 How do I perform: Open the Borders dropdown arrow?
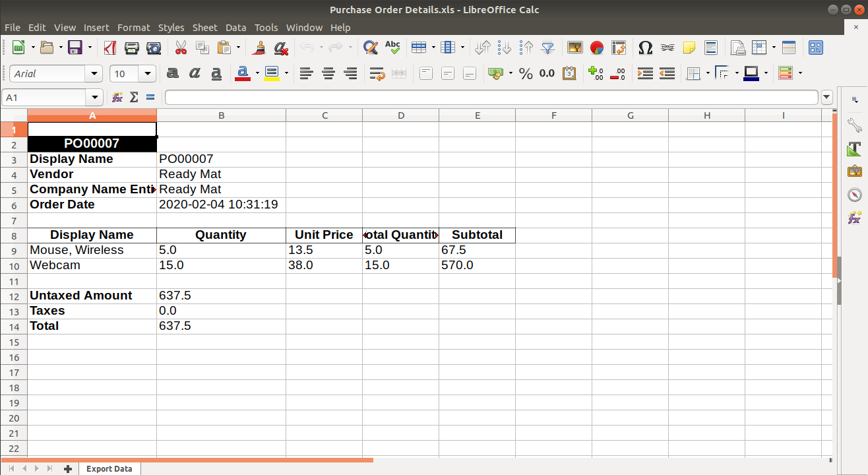708,73
